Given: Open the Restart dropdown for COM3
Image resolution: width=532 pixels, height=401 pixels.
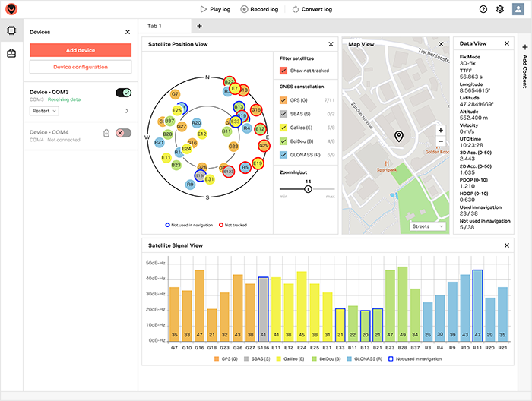Looking at the screenshot, I should coord(44,111).
